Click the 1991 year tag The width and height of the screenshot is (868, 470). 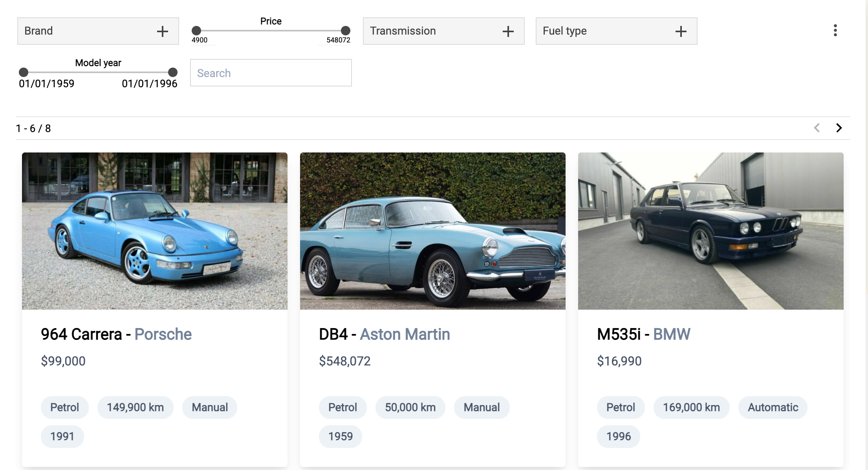[x=62, y=437]
